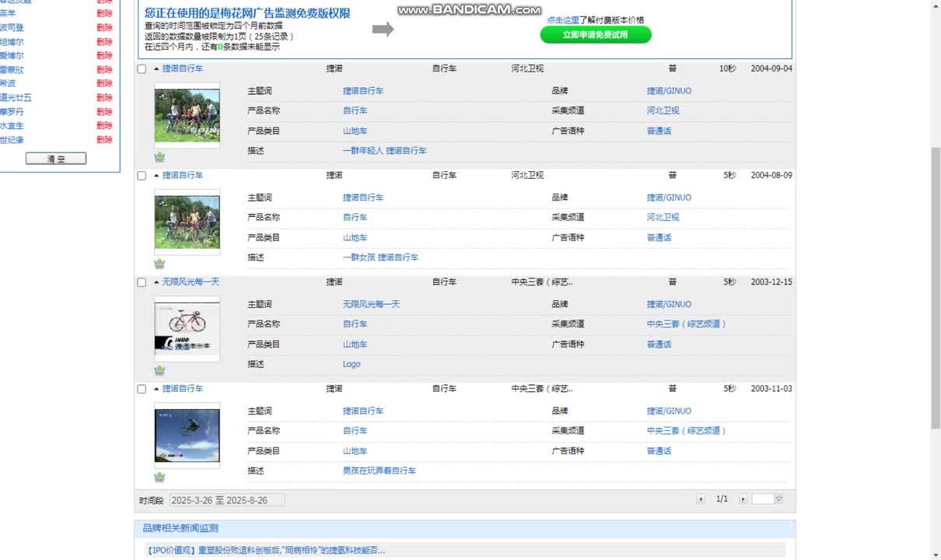Open 水宜生 brand in sidebar
941x560 pixels.
pyautogui.click(x=12, y=125)
